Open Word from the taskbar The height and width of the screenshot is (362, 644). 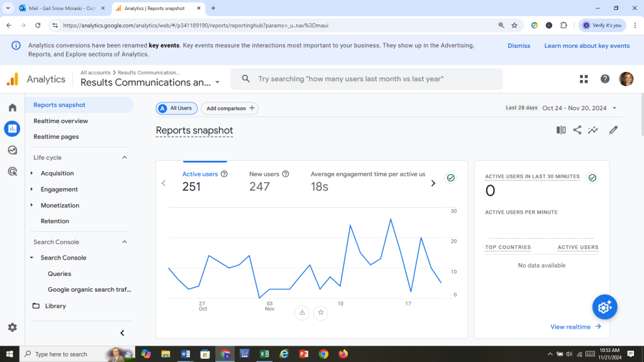coord(186,354)
